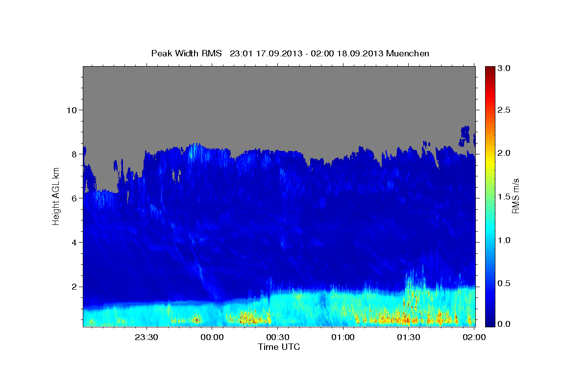
Task: Click the colorbar value '3.0'
Action: 504,68
